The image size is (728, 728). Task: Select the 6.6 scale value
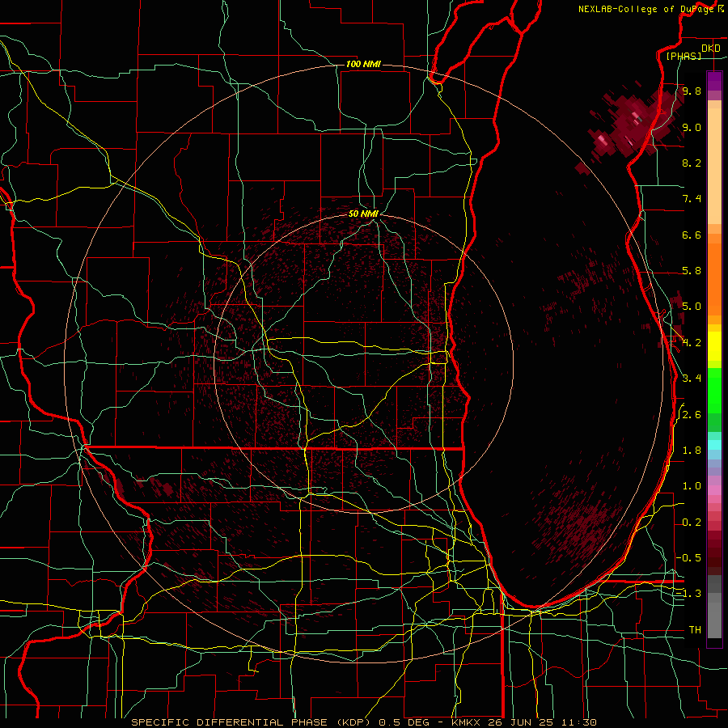tap(692, 235)
